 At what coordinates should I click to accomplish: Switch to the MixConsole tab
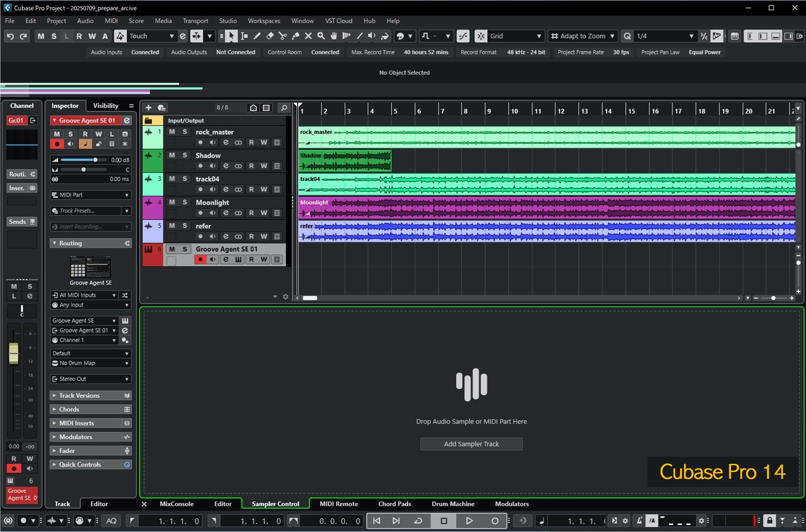[x=177, y=504]
